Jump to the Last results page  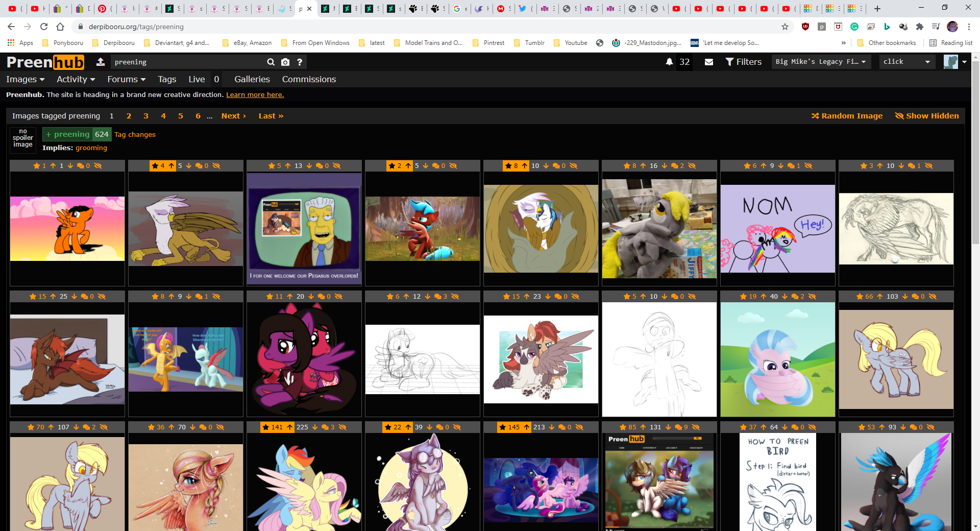(x=271, y=116)
